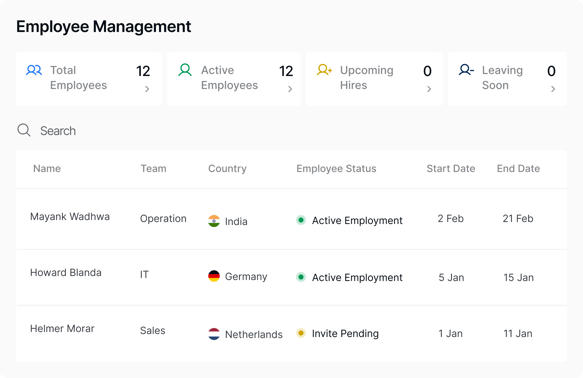Click Active Employment status for Mayank Wadhwa
583x378 pixels.
pyautogui.click(x=357, y=220)
